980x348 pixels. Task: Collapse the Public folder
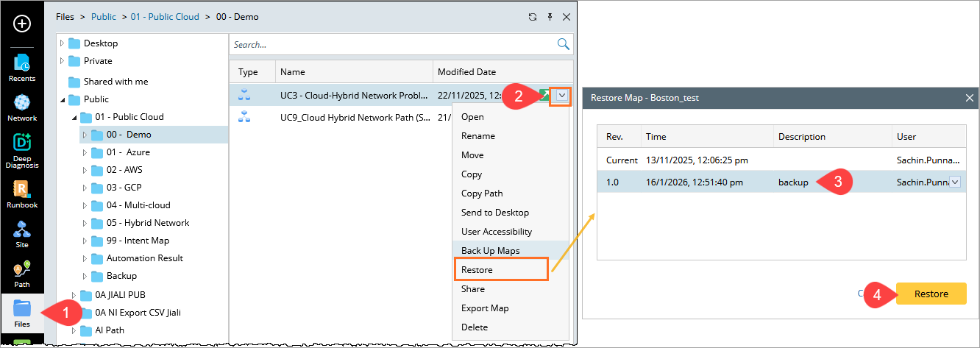coord(62,99)
